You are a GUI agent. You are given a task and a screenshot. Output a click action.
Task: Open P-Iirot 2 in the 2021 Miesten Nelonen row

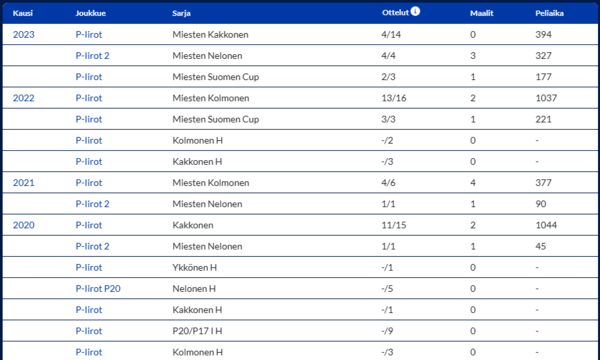coord(92,204)
